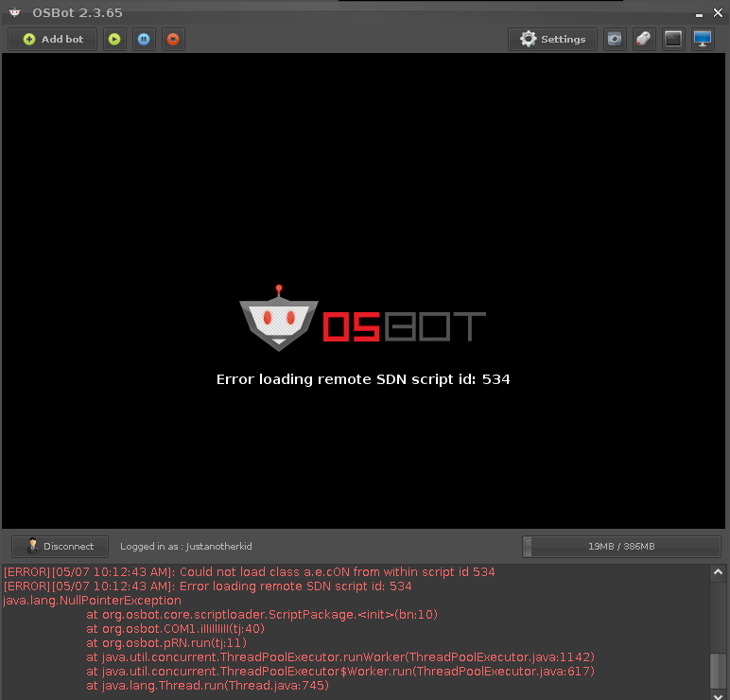
Task: Pause the script with the blue pause icon
Action: 144,39
